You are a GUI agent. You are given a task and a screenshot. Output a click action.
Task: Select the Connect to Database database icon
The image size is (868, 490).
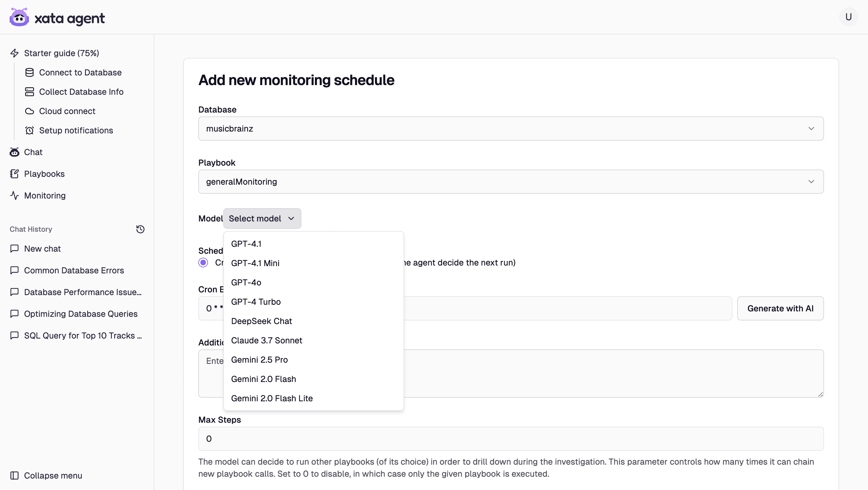click(x=30, y=72)
